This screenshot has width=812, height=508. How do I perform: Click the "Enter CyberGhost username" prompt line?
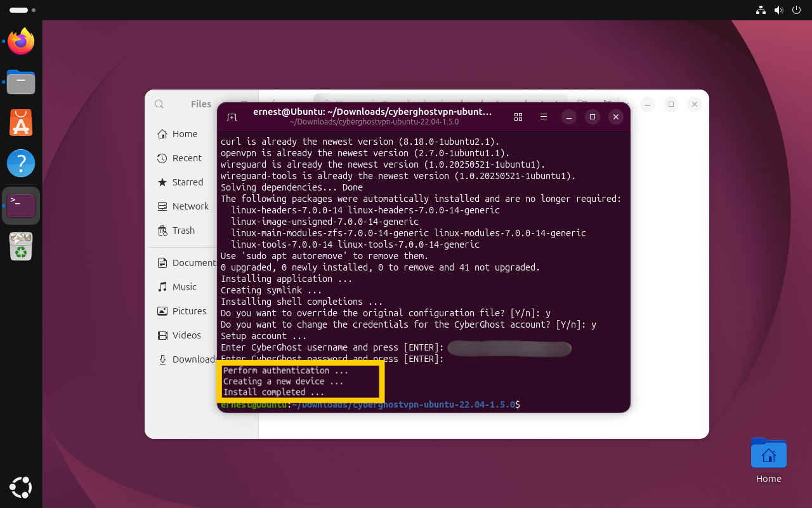pyautogui.click(x=332, y=347)
